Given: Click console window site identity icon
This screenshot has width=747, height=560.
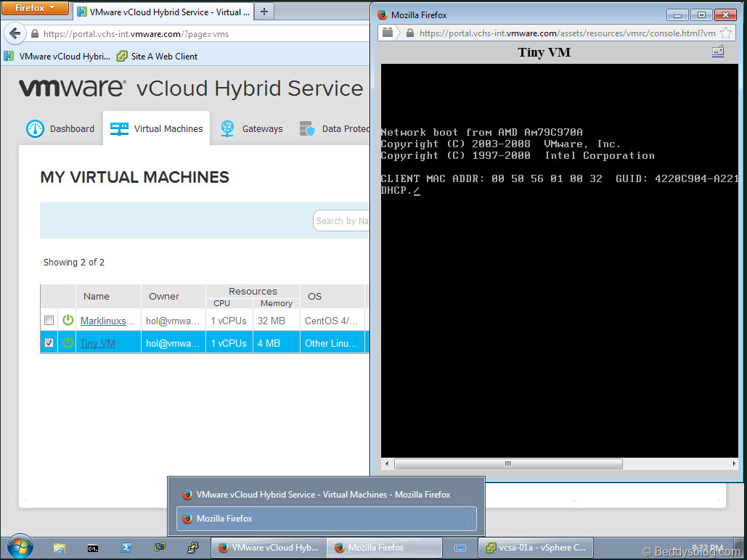Looking at the screenshot, I should [x=388, y=33].
